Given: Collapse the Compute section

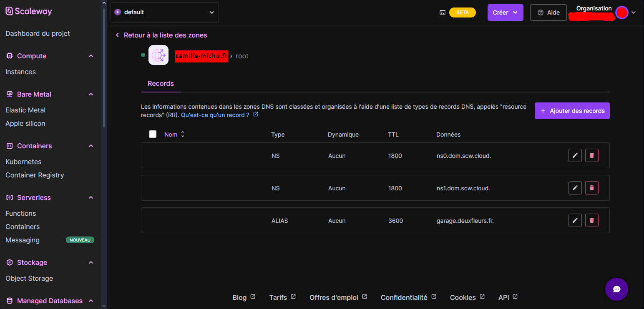Looking at the screenshot, I should 91,56.
